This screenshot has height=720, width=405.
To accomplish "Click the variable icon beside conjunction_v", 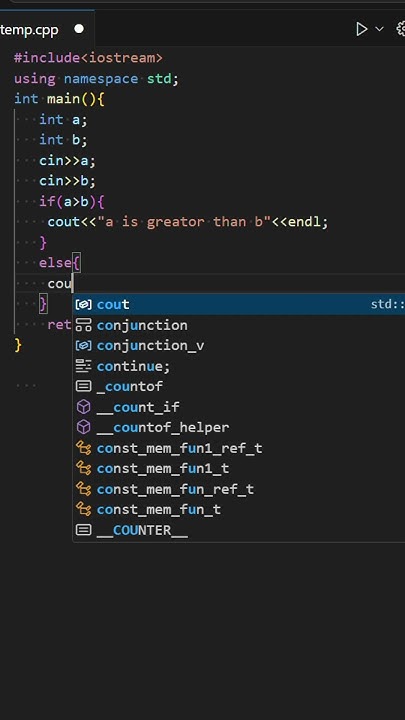I will 83,345.
